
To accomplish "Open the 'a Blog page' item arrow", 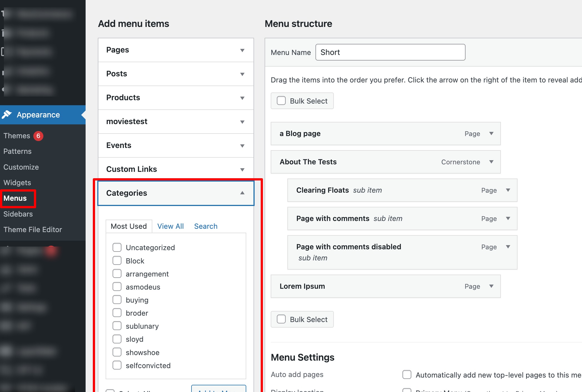I will pyautogui.click(x=491, y=134).
